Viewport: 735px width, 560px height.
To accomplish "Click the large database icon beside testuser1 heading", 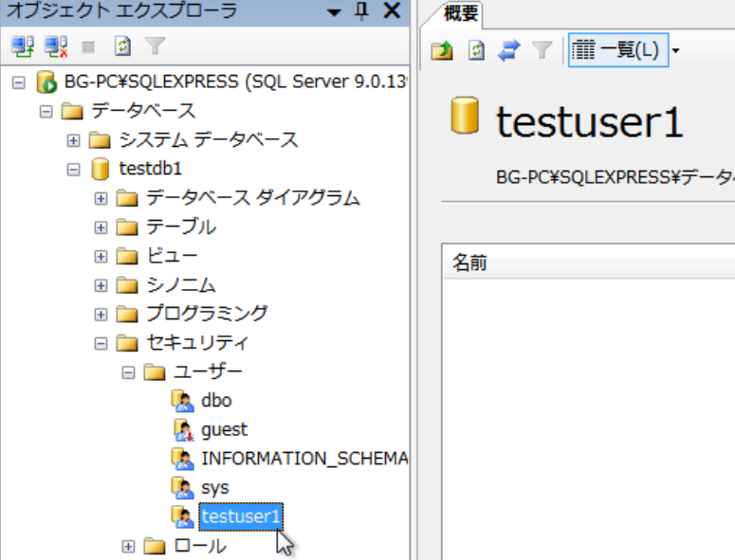I will (465, 116).
